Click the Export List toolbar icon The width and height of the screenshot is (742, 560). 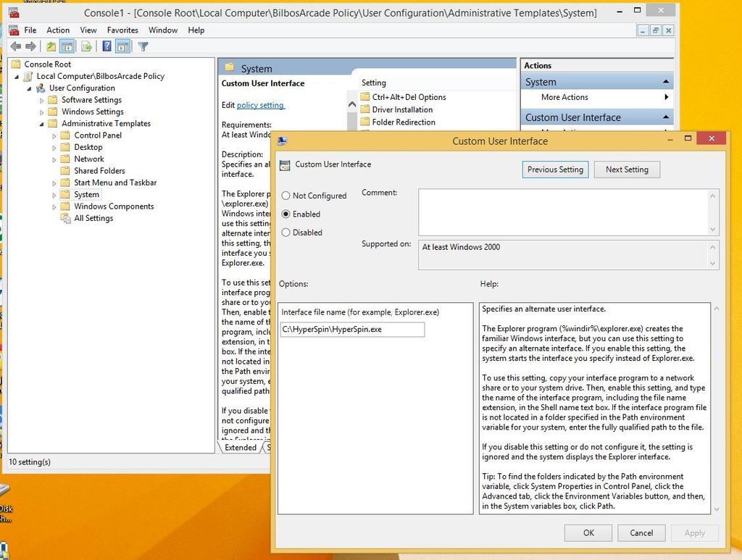(86, 46)
